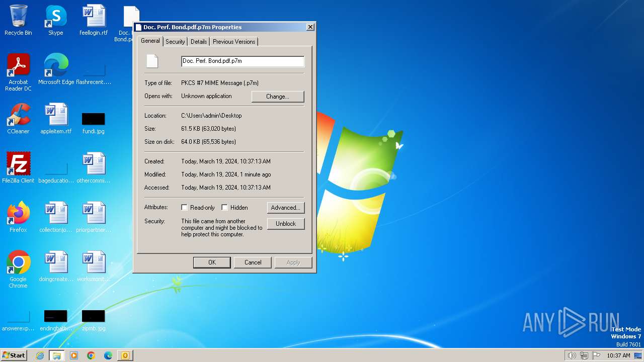Select the othercommi... document icon
644x362 pixels.
94,168
